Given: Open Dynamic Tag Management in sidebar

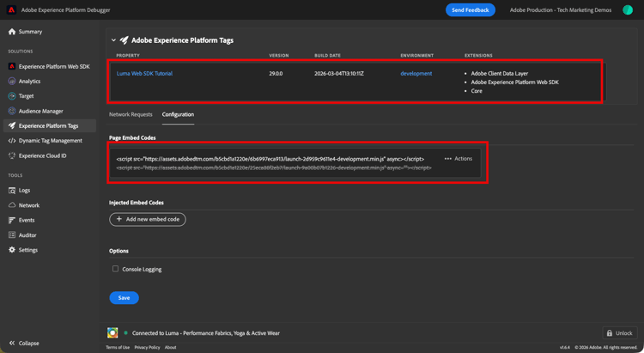Looking at the screenshot, I should point(49,141).
